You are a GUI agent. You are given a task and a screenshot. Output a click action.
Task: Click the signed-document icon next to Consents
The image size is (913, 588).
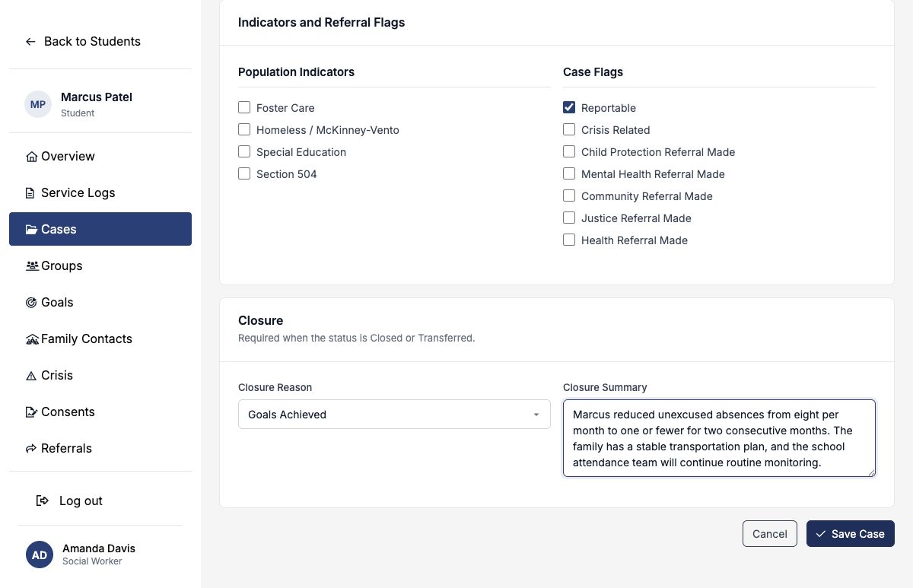[31, 412]
